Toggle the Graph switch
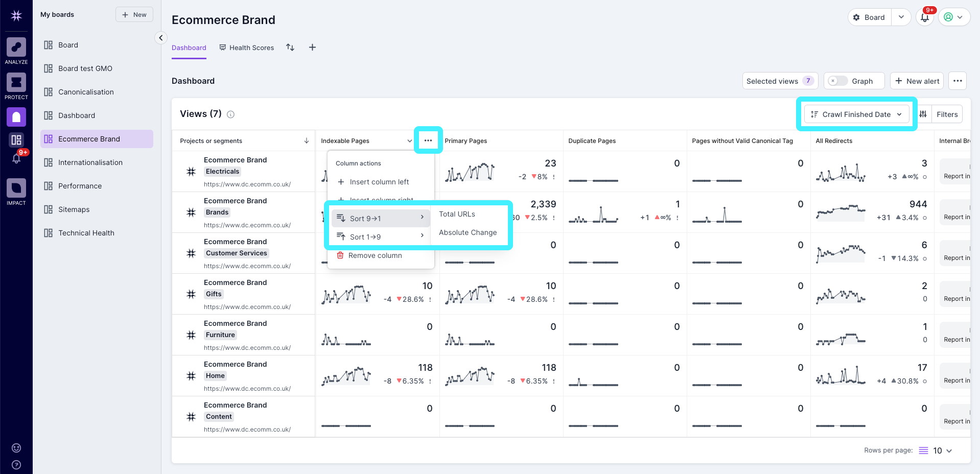The width and height of the screenshot is (980, 474). 837,81
